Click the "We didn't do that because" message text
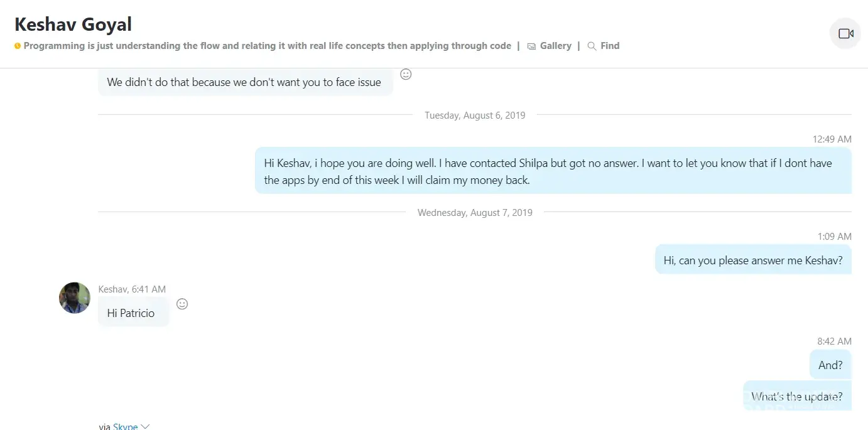 [x=244, y=82]
